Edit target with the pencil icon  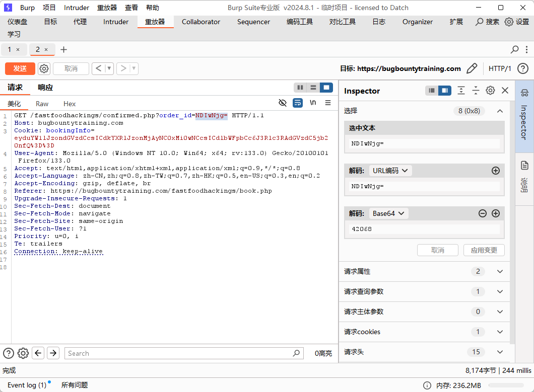coord(472,68)
